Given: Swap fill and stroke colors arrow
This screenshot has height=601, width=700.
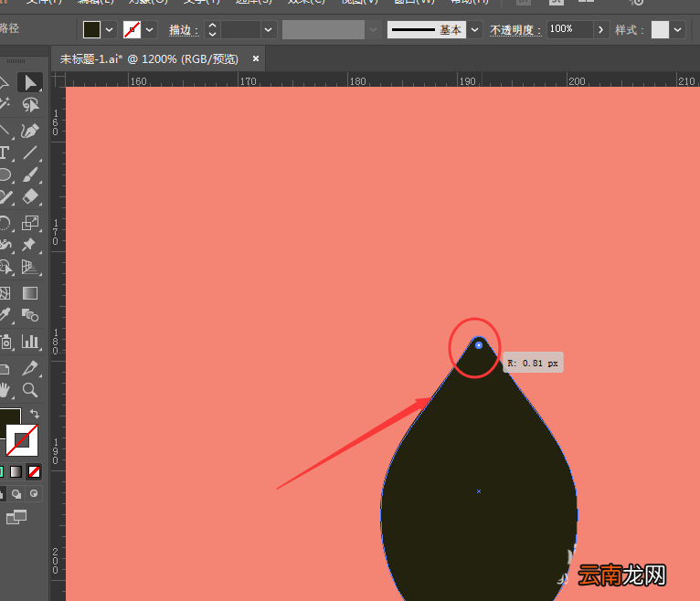Looking at the screenshot, I should coord(35,414).
